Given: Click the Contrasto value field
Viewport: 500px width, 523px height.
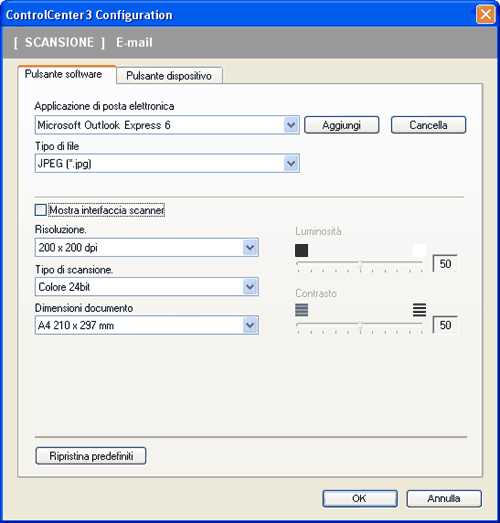Looking at the screenshot, I should pyautogui.click(x=445, y=325).
